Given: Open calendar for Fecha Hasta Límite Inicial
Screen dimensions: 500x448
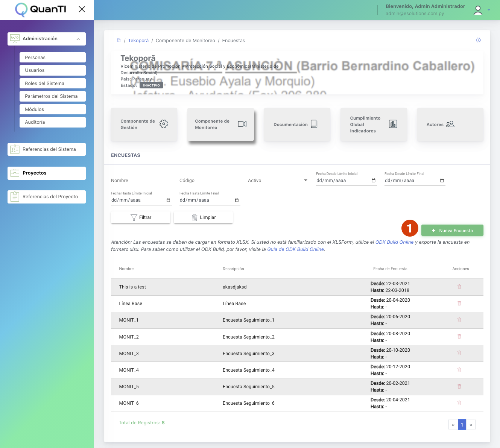Looking at the screenshot, I should pyautogui.click(x=168, y=200).
